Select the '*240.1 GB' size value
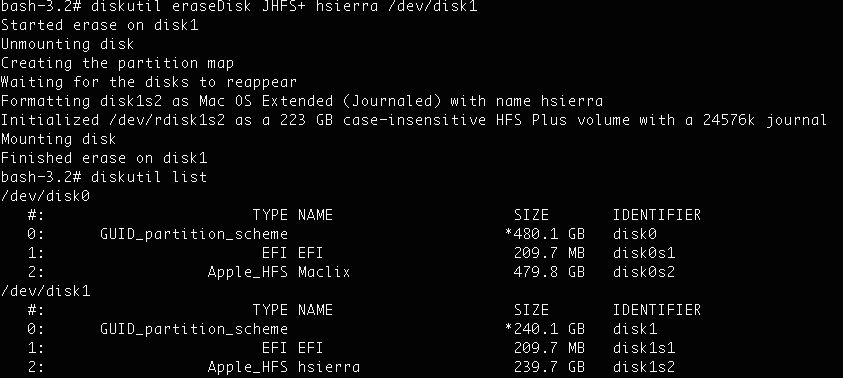Screen dimensions: 843x378 pyautogui.click(x=545, y=329)
